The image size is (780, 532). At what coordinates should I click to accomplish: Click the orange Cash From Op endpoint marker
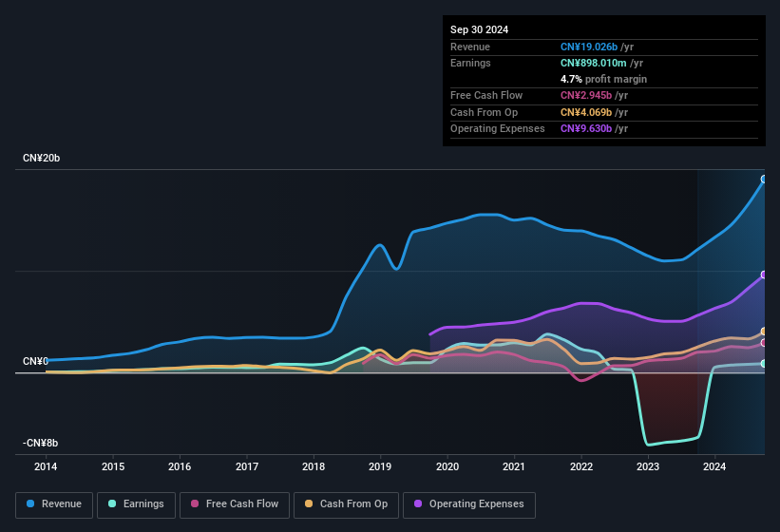point(764,332)
